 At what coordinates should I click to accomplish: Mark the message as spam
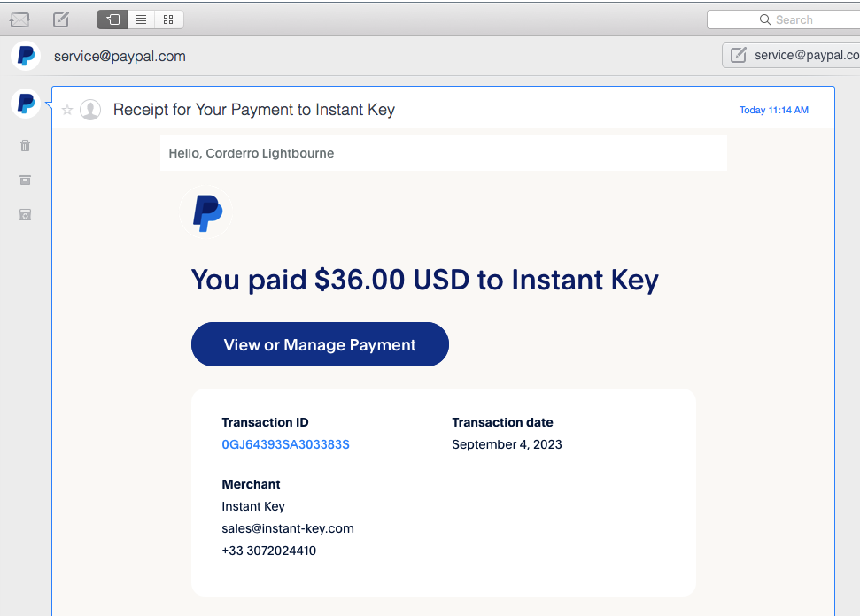(x=26, y=214)
